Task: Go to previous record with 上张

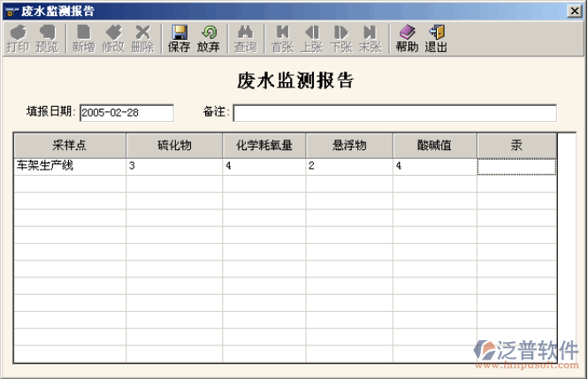Action: 311,39
